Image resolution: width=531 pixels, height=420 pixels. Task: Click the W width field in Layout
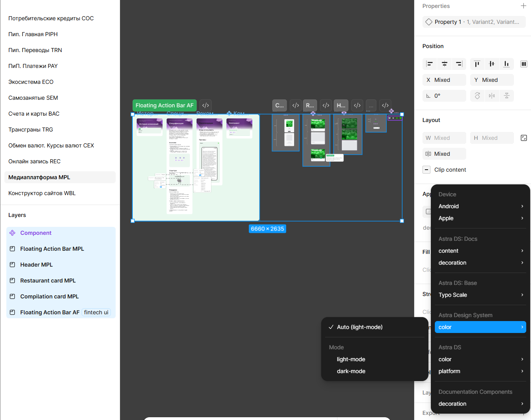444,138
